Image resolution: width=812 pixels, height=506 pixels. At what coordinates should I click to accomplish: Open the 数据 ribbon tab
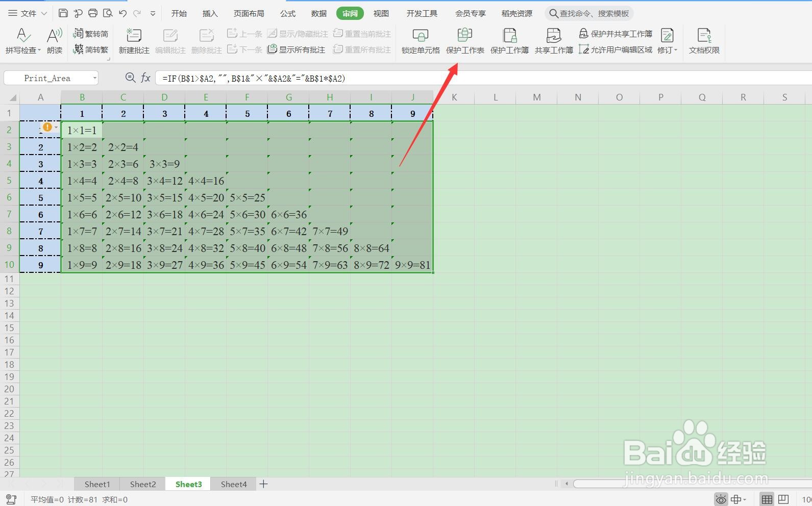(319, 13)
